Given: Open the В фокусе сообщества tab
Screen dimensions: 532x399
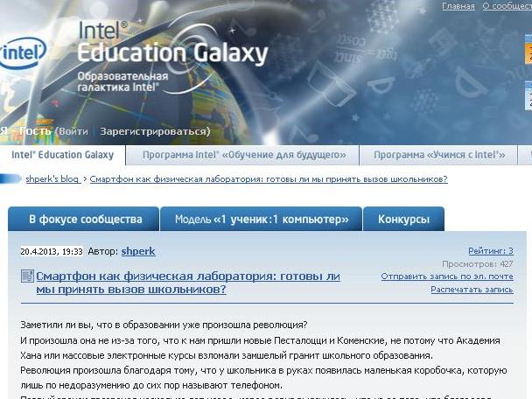Looking at the screenshot, I should 84,219.
